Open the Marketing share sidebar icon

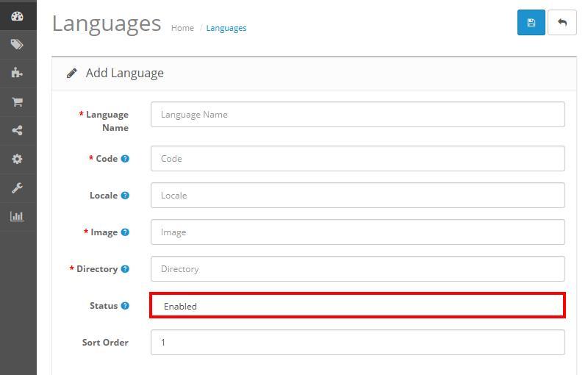click(17, 130)
